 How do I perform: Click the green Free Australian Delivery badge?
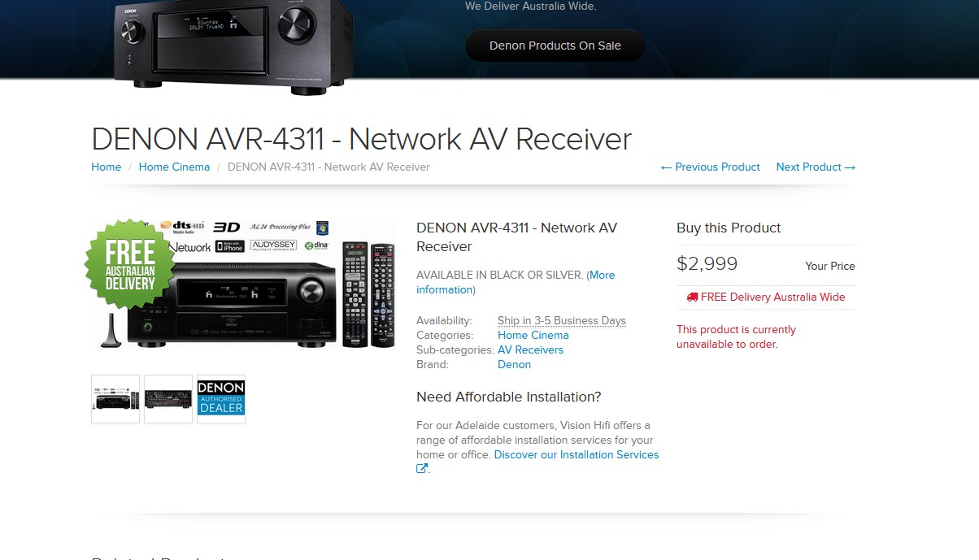pyautogui.click(x=130, y=264)
